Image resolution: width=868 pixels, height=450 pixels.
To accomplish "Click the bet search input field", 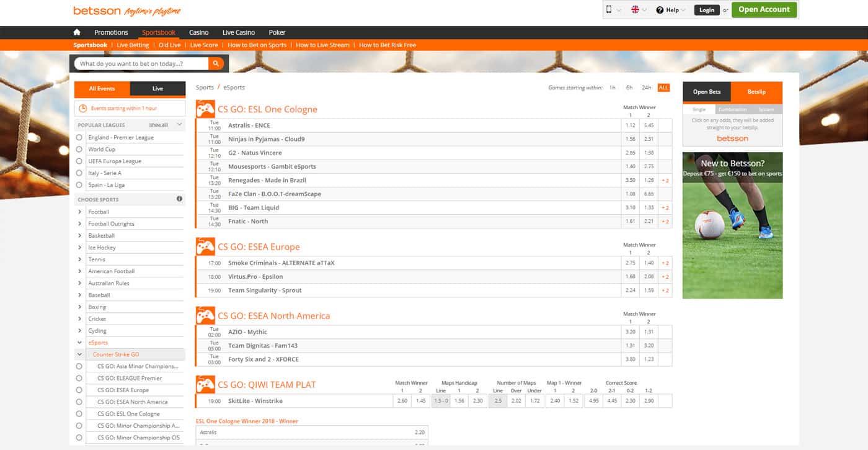I will pyautogui.click(x=141, y=63).
